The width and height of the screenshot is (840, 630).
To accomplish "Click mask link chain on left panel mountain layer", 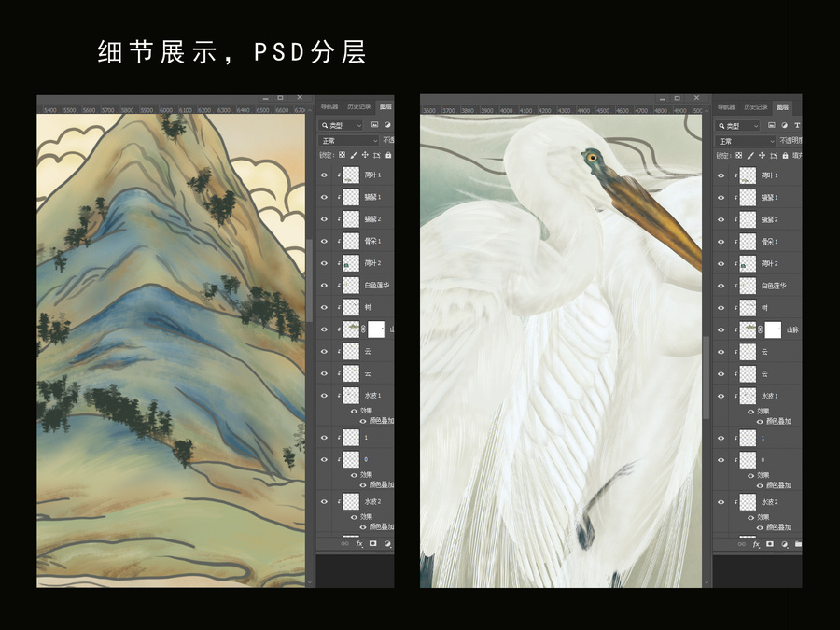I will pos(363,329).
